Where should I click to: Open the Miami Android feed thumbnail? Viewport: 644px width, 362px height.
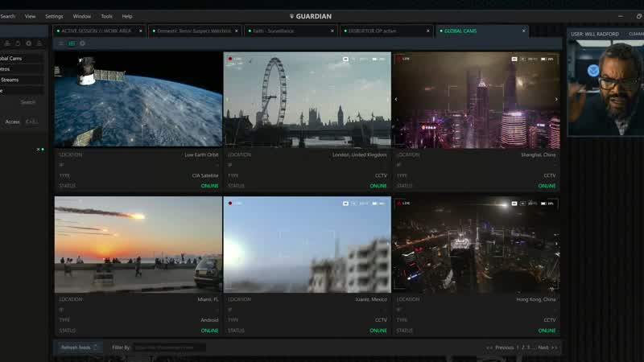pyautogui.click(x=138, y=245)
